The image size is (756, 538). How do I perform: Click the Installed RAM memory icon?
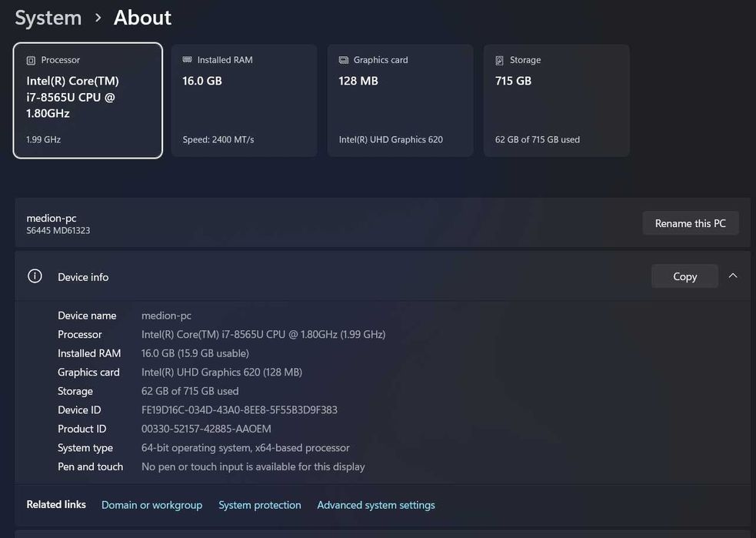(187, 59)
